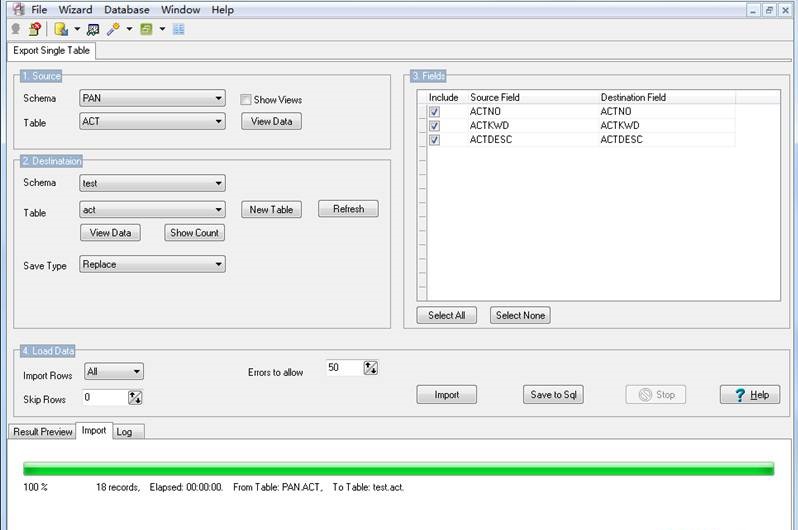This screenshot has height=530, width=798.
Task: Open the Database menu
Action: [127, 10]
